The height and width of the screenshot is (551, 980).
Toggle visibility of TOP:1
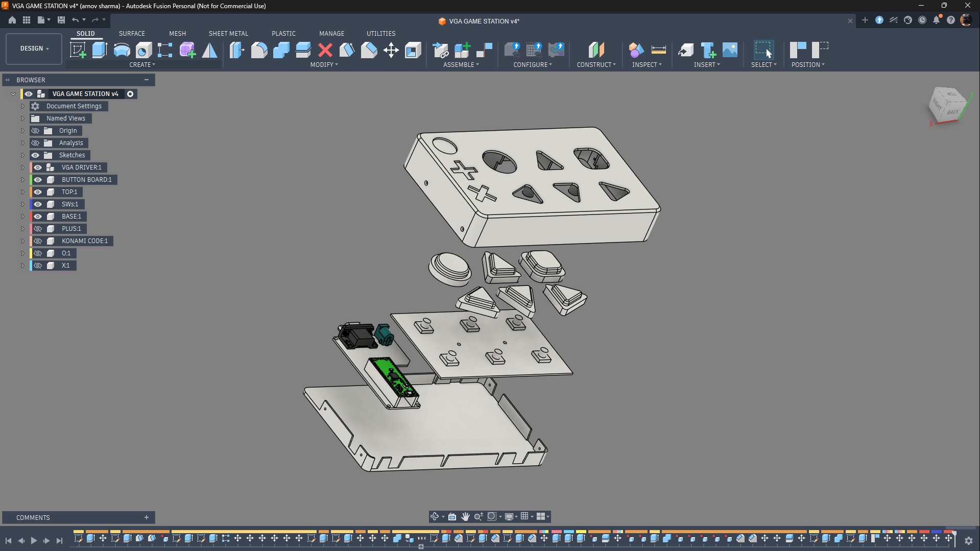(x=38, y=192)
